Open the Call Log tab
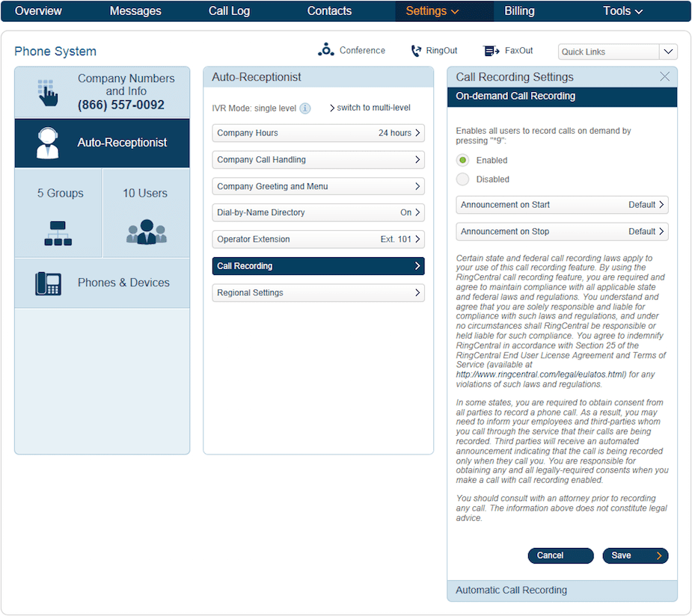692x616 pixels. coord(229,11)
